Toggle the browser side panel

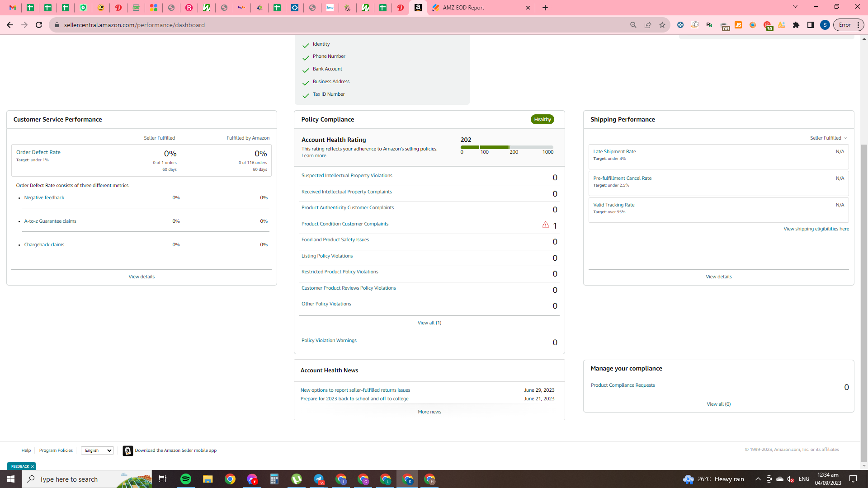tap(811, 25)
